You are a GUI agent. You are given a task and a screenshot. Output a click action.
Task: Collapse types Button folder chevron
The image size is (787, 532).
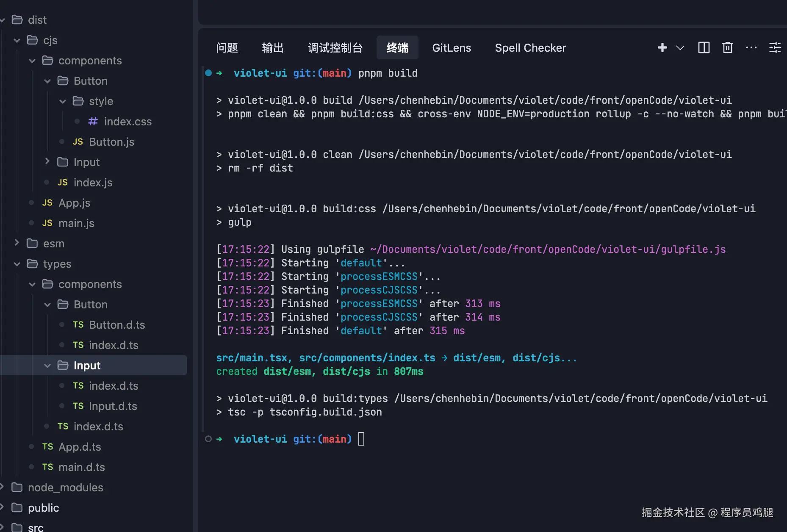pyautogui.click(x=47, y=305)
